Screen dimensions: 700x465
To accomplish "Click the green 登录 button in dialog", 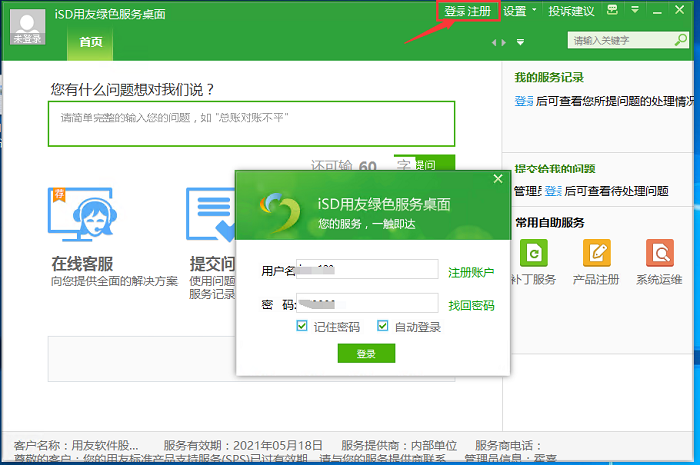I will pos(366,353).
